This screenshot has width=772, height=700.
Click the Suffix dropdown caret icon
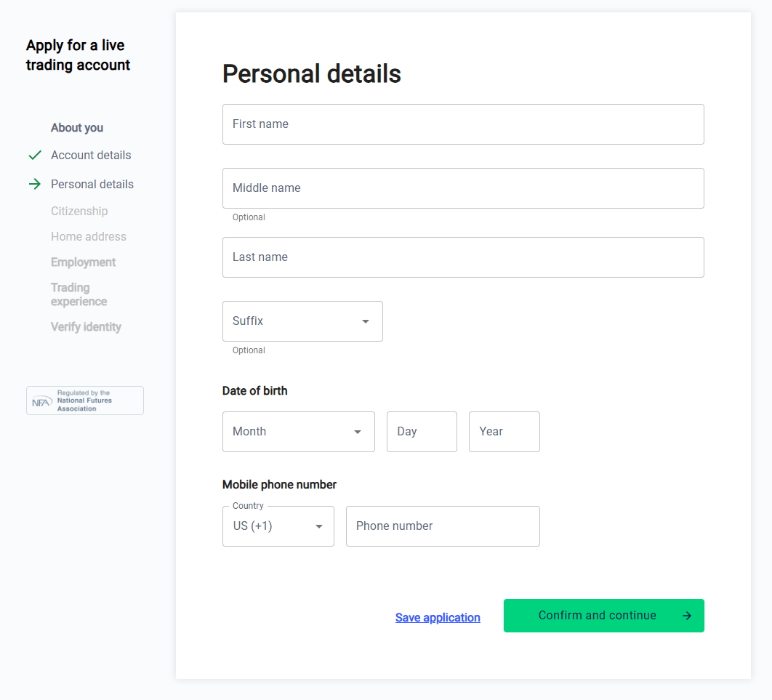[x=366, y=321]
